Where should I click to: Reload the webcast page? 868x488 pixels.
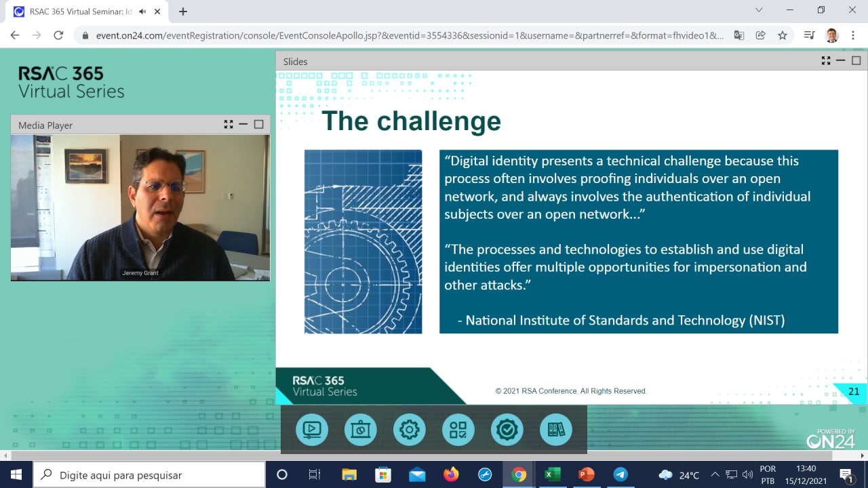58,35
